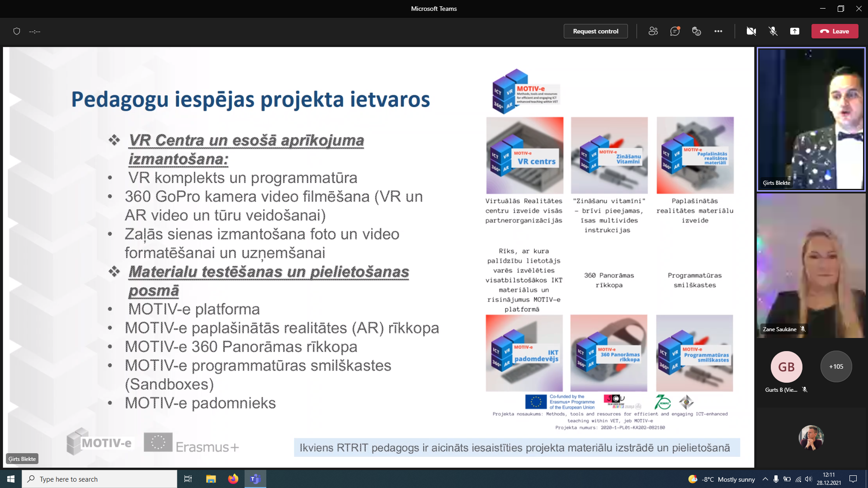The height and width of the screenshot is (488, 868).
Task: Restore down the Teams window
Action: [840, 9]
